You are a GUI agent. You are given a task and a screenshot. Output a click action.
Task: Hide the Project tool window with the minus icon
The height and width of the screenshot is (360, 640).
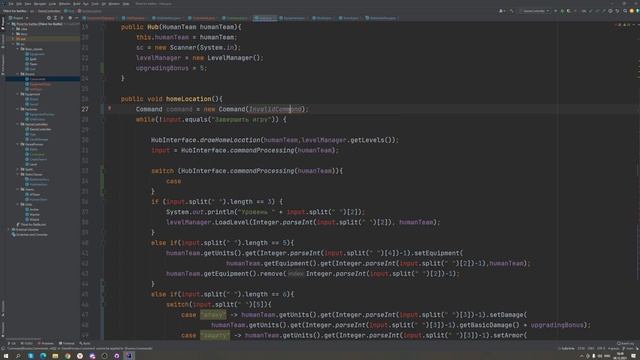[76, 18]
